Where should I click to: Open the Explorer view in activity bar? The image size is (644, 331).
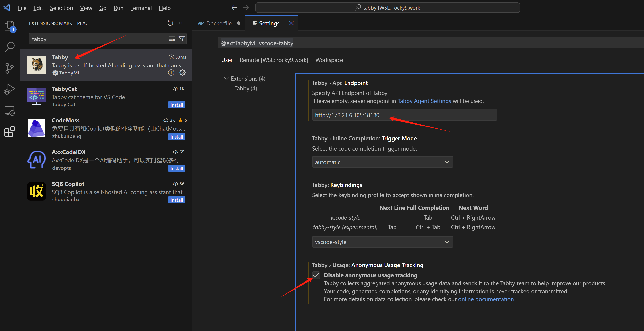(10, 26)
